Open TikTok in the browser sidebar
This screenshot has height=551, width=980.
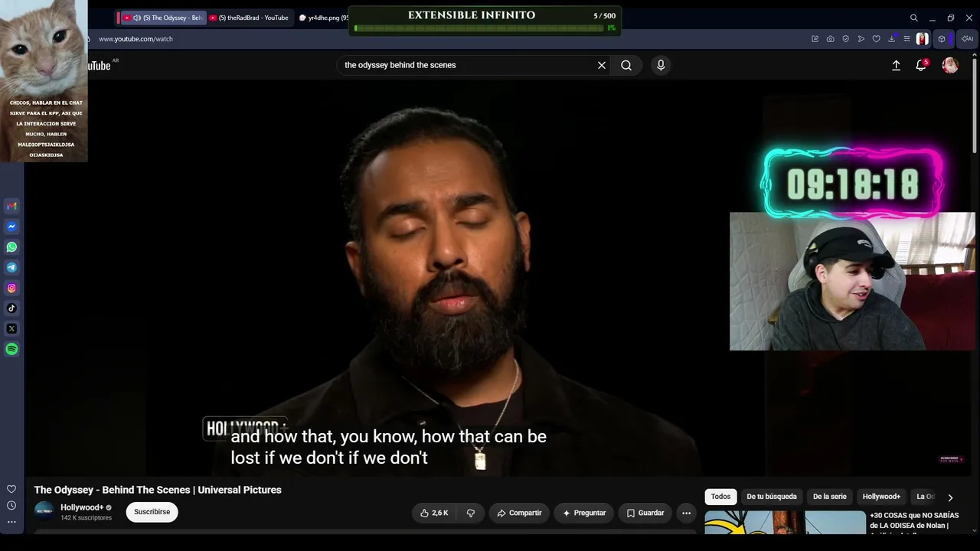coord(11,308)
